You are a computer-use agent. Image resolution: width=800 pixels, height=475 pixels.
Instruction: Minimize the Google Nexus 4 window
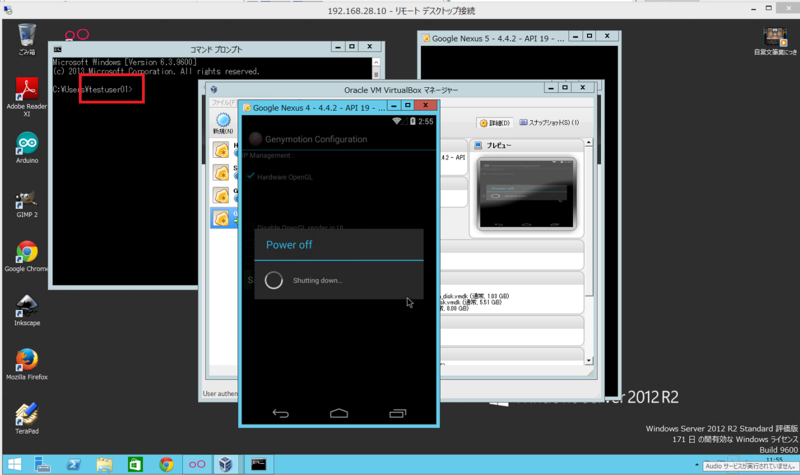(394, 106)
